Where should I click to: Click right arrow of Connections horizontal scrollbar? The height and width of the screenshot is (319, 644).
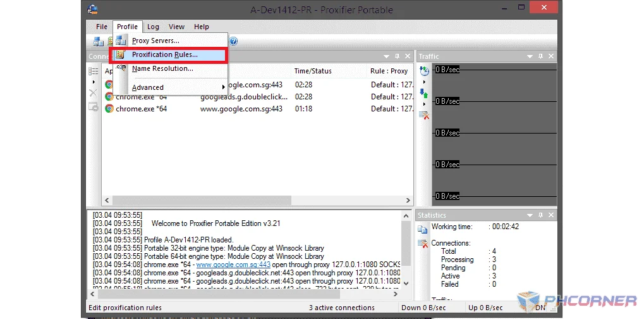point(408,200)
